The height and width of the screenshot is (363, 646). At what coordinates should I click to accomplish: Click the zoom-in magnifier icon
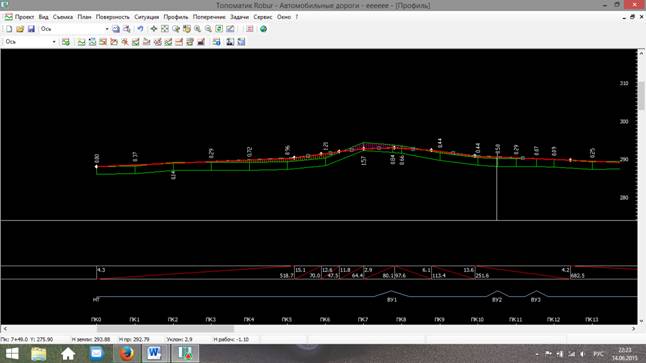(x=198, y=29)
